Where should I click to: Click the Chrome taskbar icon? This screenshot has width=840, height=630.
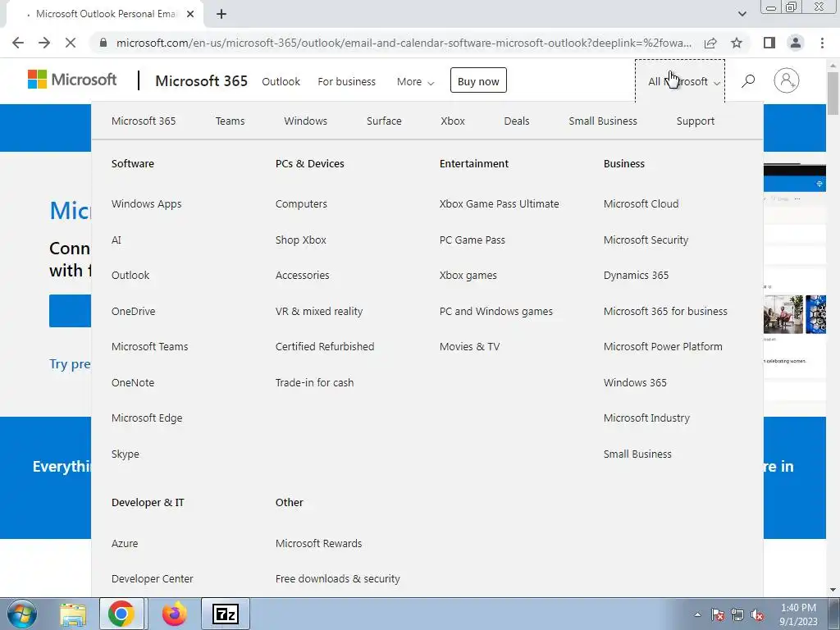point(121,614)
